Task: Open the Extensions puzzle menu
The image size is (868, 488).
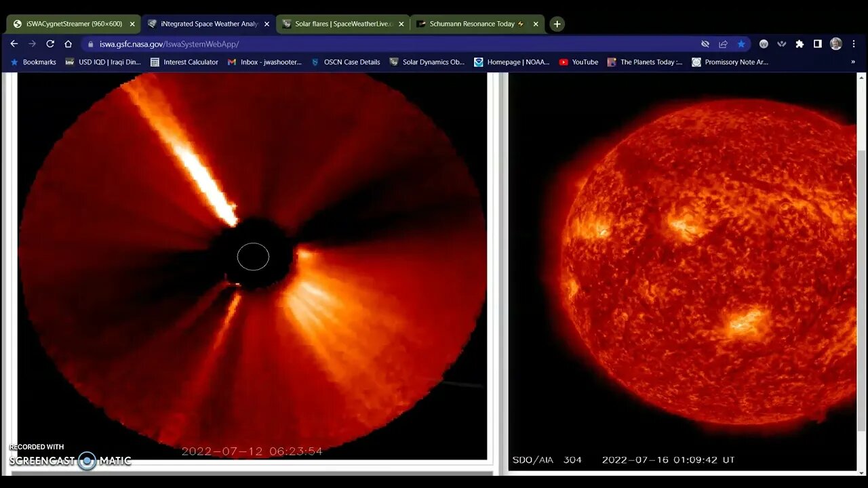Action: [800, 43]
